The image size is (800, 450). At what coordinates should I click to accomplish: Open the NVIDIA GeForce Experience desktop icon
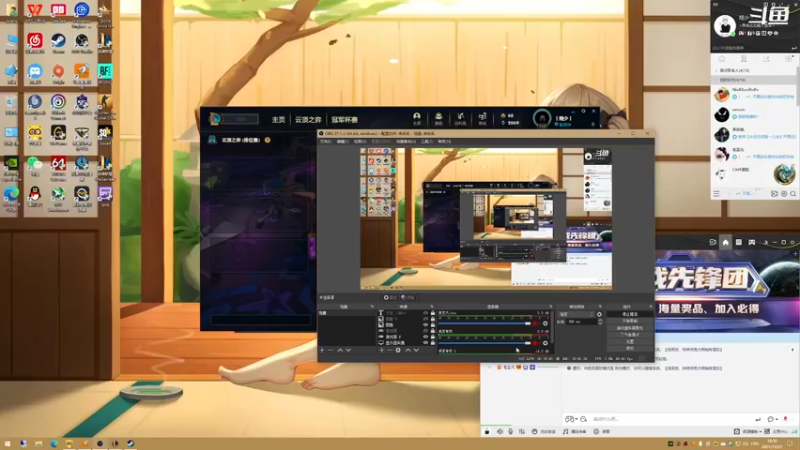tap(11, 164)
